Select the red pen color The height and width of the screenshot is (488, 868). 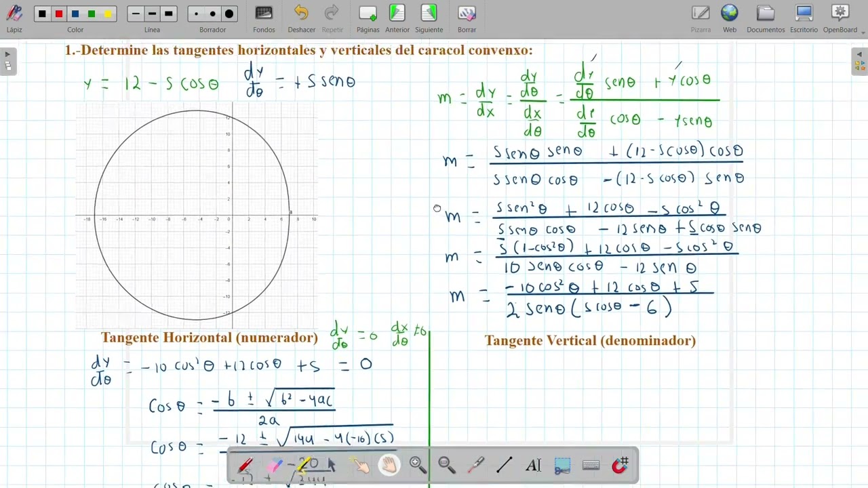pos(59,14)
